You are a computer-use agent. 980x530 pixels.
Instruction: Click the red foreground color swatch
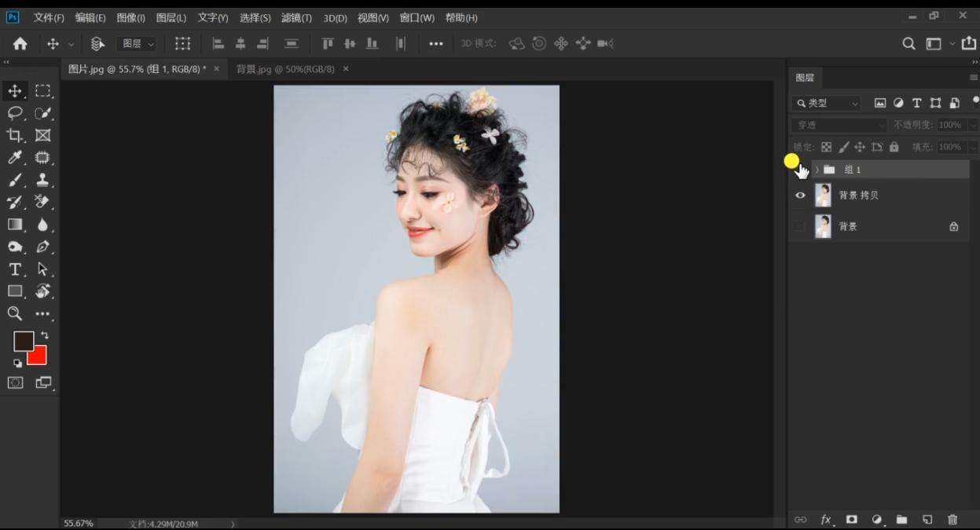[35, 356]
